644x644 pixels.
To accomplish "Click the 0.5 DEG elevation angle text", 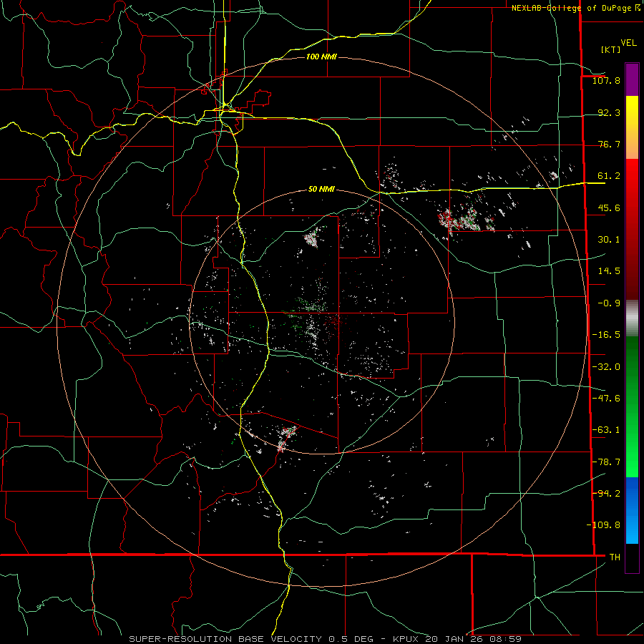I will [x=351, y=639].
